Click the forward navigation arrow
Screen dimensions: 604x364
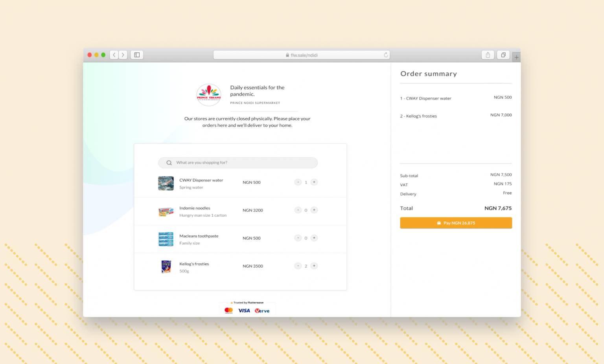[123, 55]
